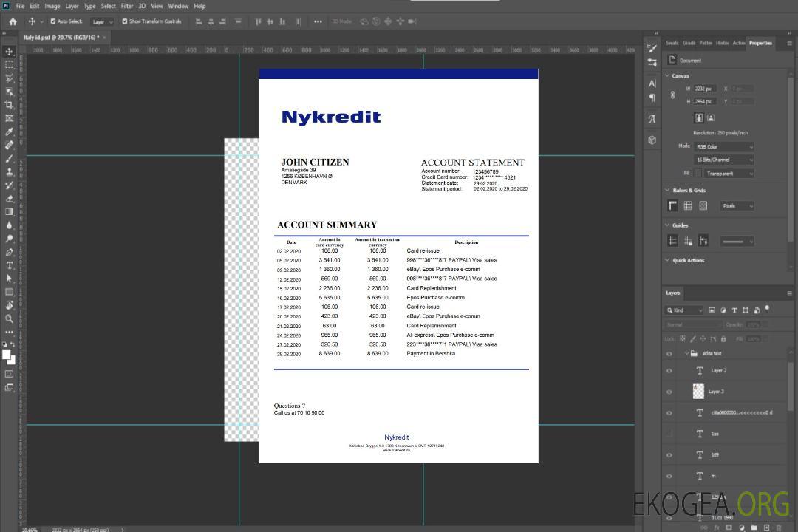Select the Zoom tool magnifier
The height and width of the screenshot is (532, 798).
click(x=9, y=318)
